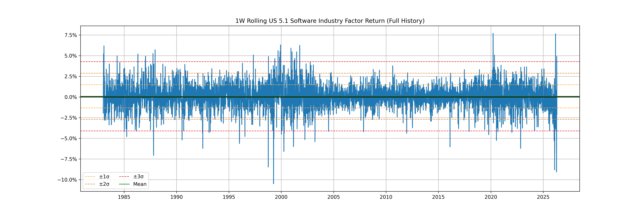Click the chart title text

pyautogui.click(x=330, y=21)
